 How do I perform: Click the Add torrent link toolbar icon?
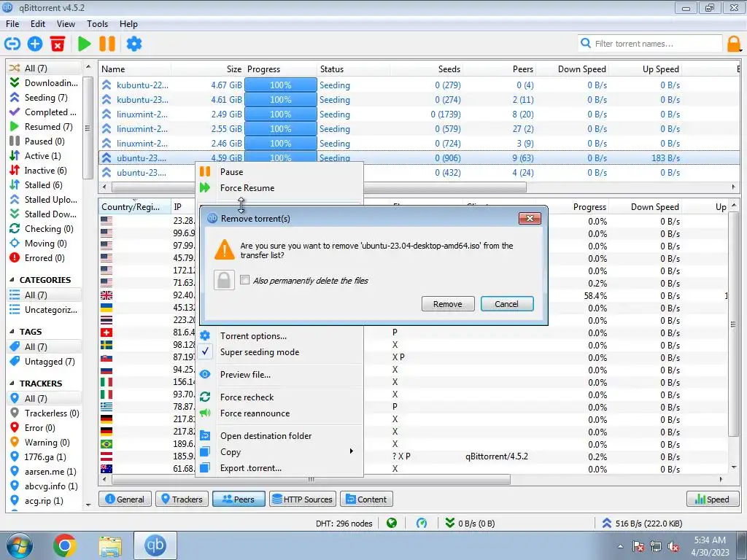pos(12,44)
